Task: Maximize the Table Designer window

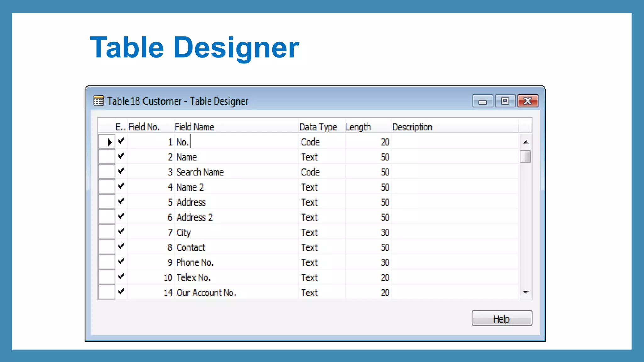Action: (505, 101)
